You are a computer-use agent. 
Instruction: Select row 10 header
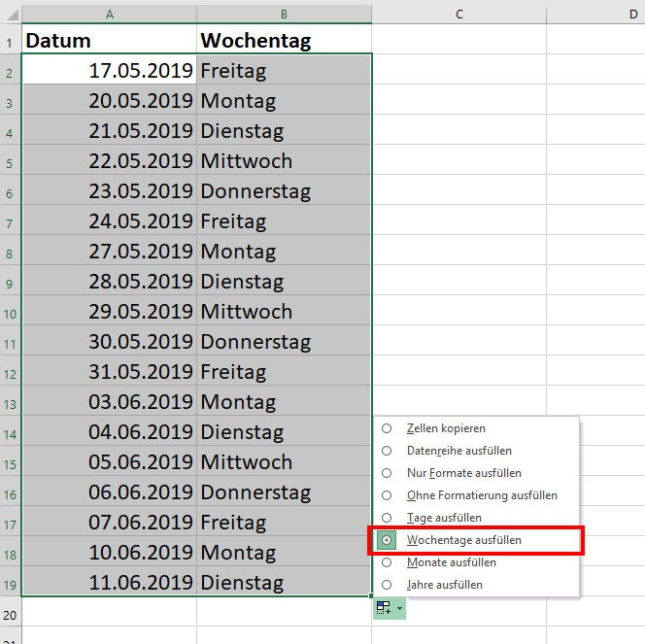tap(11, 310)
